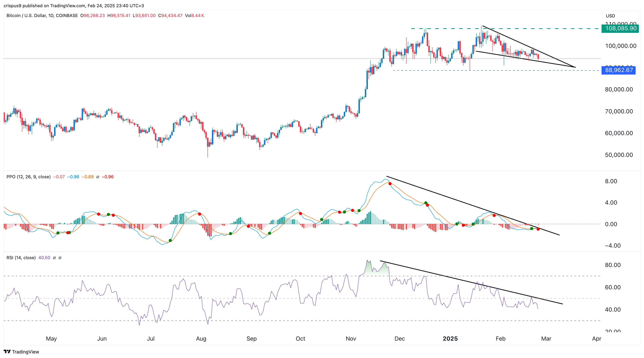Click the 60.00 RSI scale label
644x358 pixels.
pyautogui.click(x=612, y=287)
